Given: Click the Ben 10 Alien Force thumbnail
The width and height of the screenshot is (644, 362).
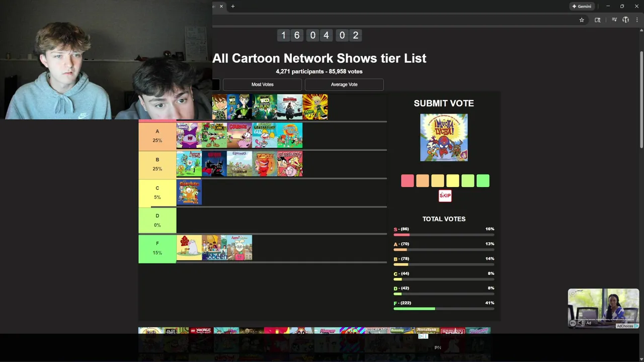Looking at the screenshot, I should [x=239, y=107].
